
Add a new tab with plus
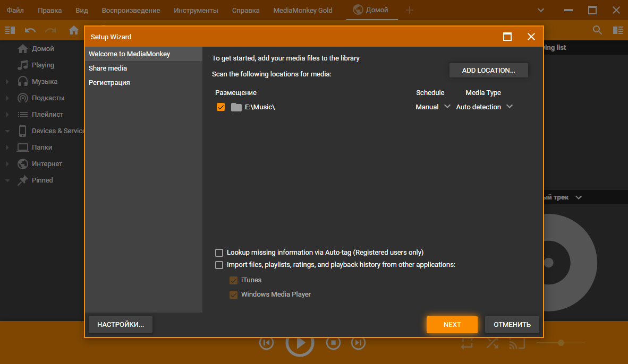409,11
